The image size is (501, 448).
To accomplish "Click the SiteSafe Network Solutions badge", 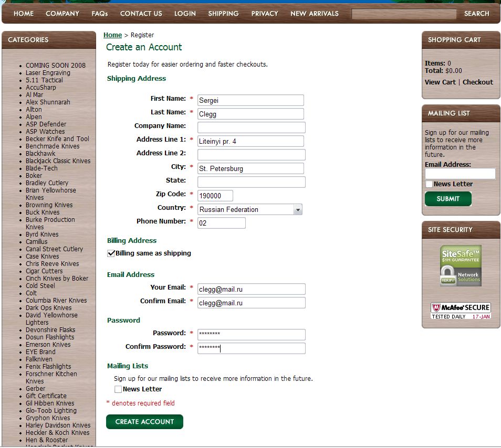I will (x=461, y=265).
